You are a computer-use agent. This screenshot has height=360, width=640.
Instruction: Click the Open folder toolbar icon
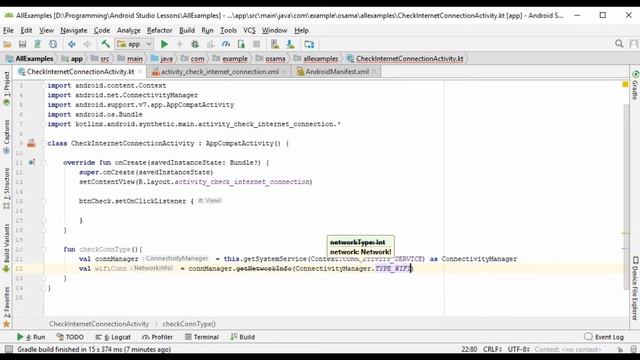[7, 44]
